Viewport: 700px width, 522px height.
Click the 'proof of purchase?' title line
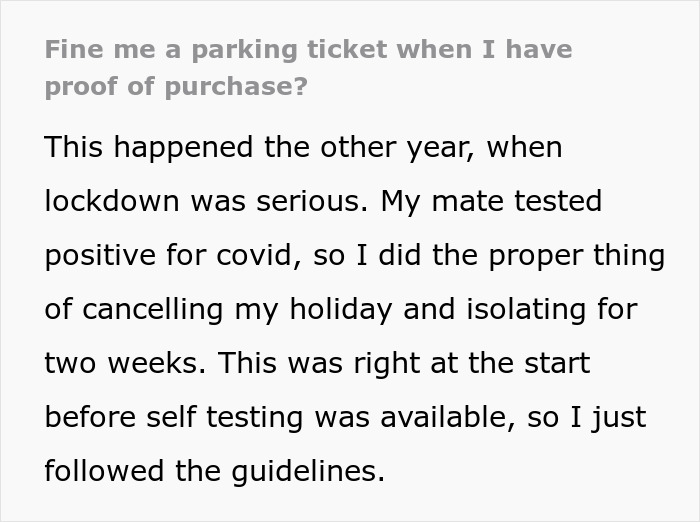175,87
